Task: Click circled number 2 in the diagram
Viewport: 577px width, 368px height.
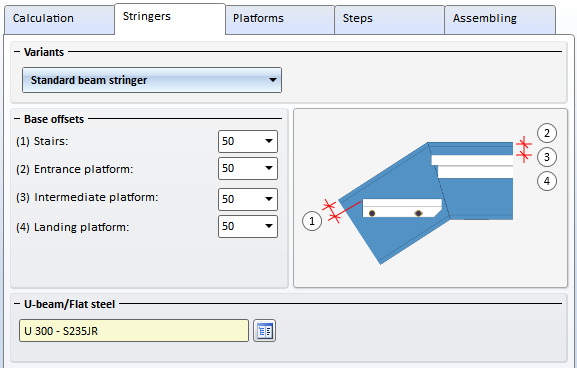Action: click(546, 133)
